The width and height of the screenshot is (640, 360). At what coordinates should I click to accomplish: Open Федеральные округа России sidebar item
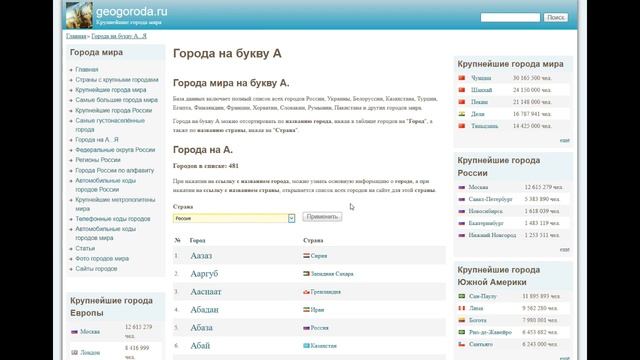[x=115, y=150]
